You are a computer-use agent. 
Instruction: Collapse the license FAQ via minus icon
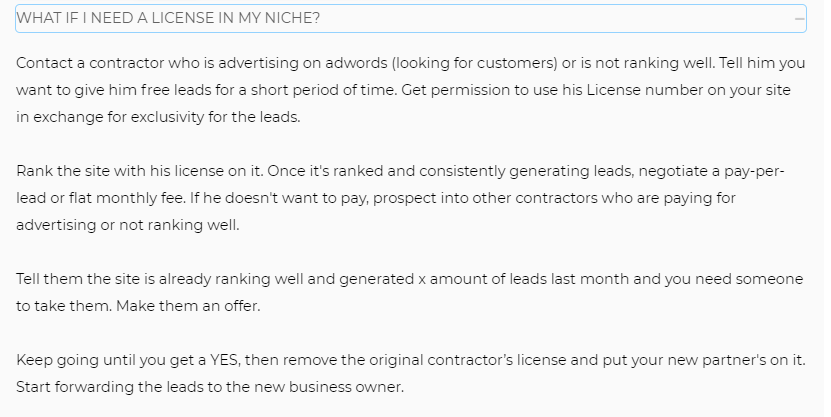click(x=799, y=19)
